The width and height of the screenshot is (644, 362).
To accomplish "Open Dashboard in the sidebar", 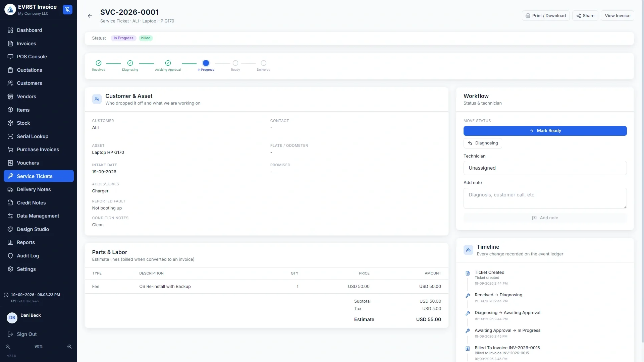I will [x=39, y=30].
